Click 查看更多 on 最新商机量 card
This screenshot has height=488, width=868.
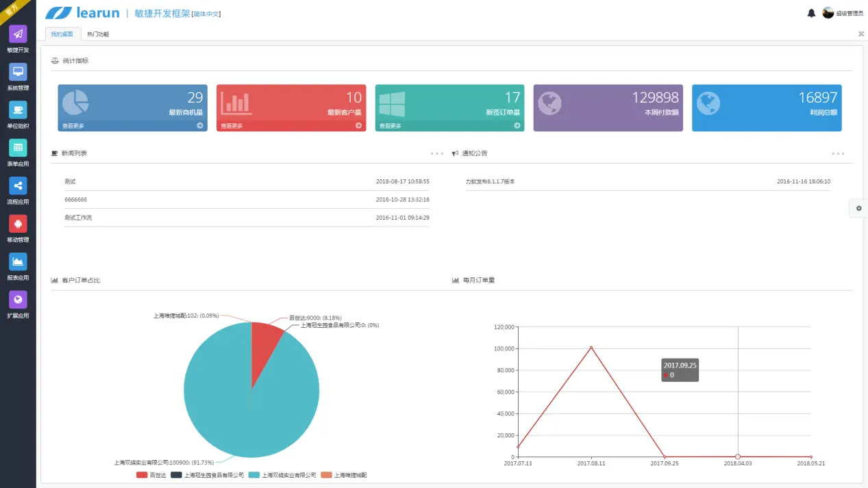73,126
